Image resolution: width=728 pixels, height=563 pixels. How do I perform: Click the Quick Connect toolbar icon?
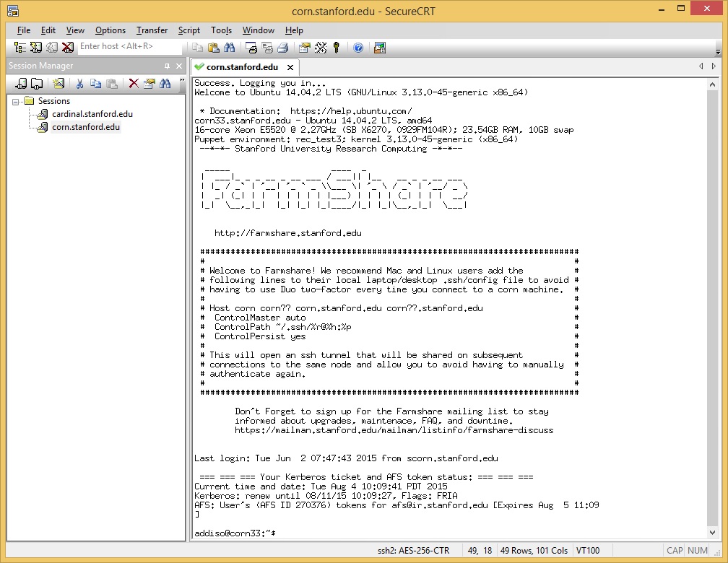(35, 48)
